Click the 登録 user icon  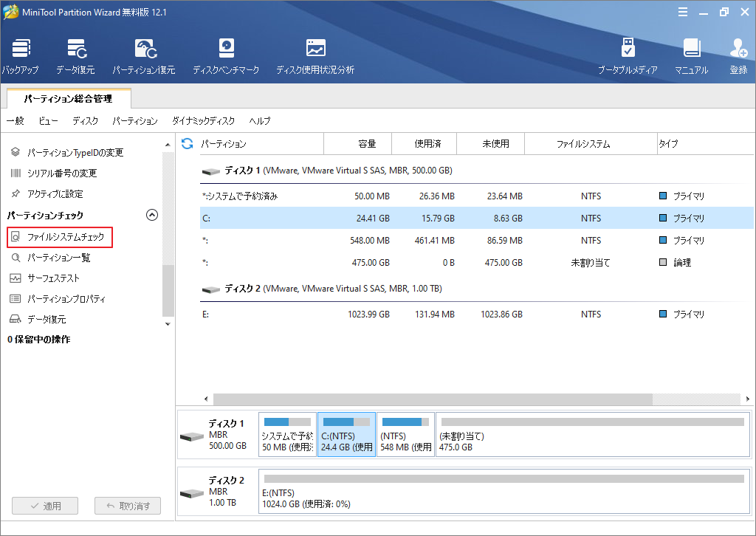[x=738, y=56]
